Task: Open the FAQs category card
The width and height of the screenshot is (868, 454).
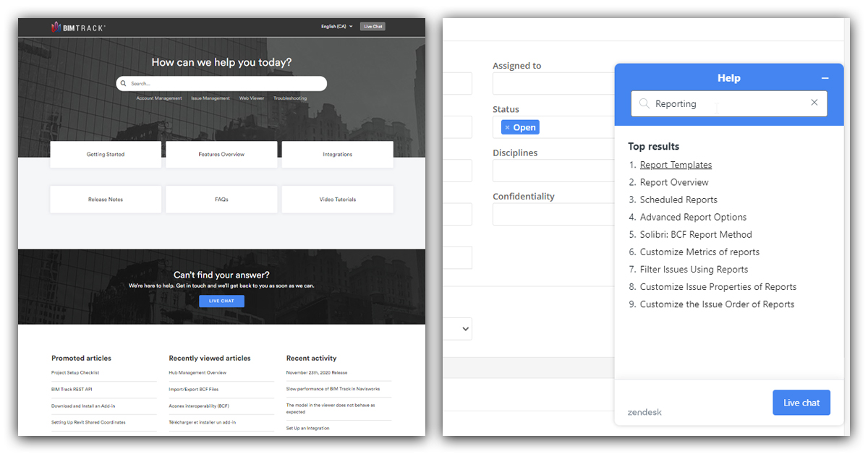Action: (221, 200)
